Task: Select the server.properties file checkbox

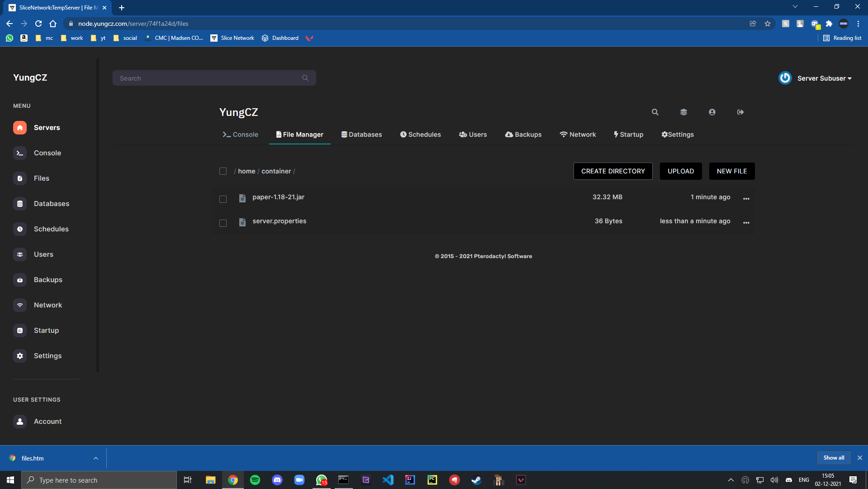Action: pyautogui.click(x=223, y=223)
